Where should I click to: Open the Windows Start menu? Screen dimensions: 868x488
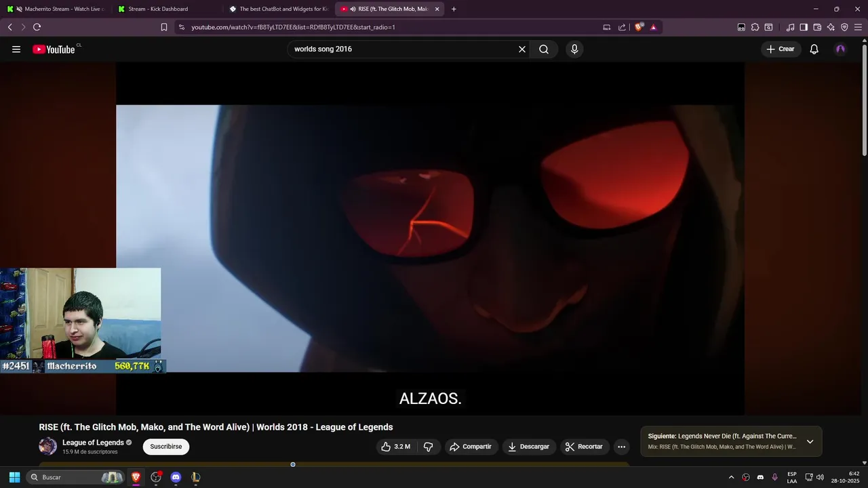(x=14, y=477)
